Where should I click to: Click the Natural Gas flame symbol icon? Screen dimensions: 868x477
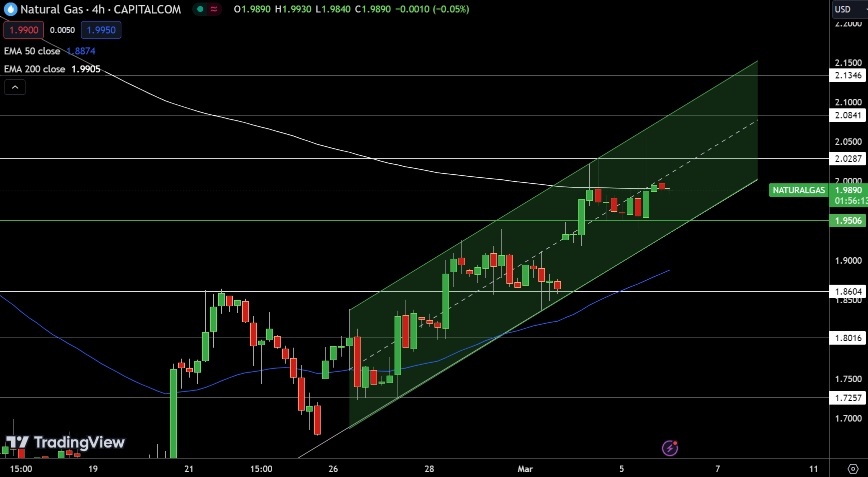(x=10, y=9)
